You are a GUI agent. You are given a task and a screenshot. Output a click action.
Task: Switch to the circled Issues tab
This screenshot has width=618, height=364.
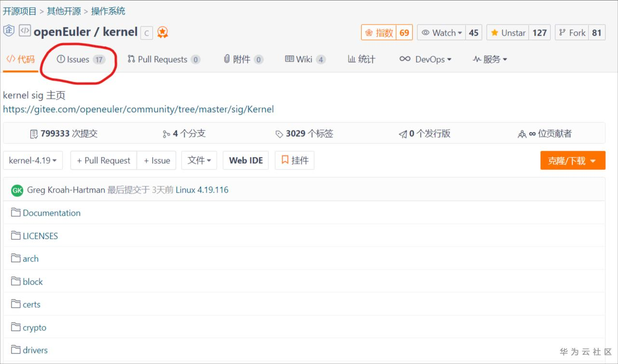tap(77, 59)
